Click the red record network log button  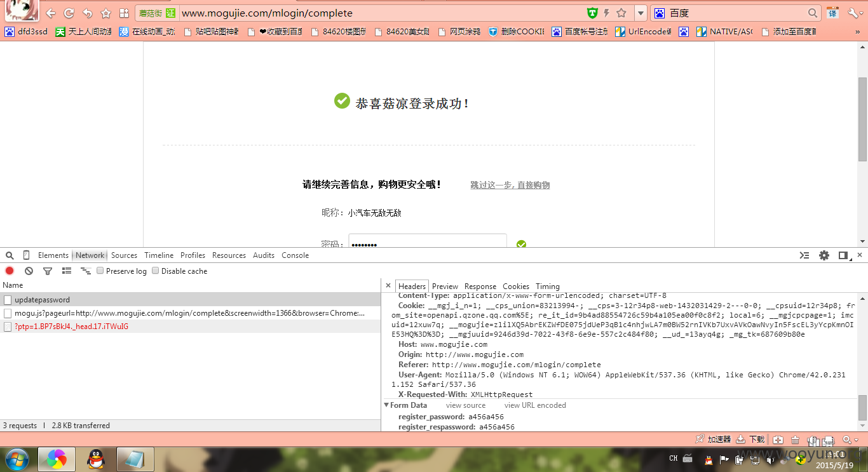(10, 271)
